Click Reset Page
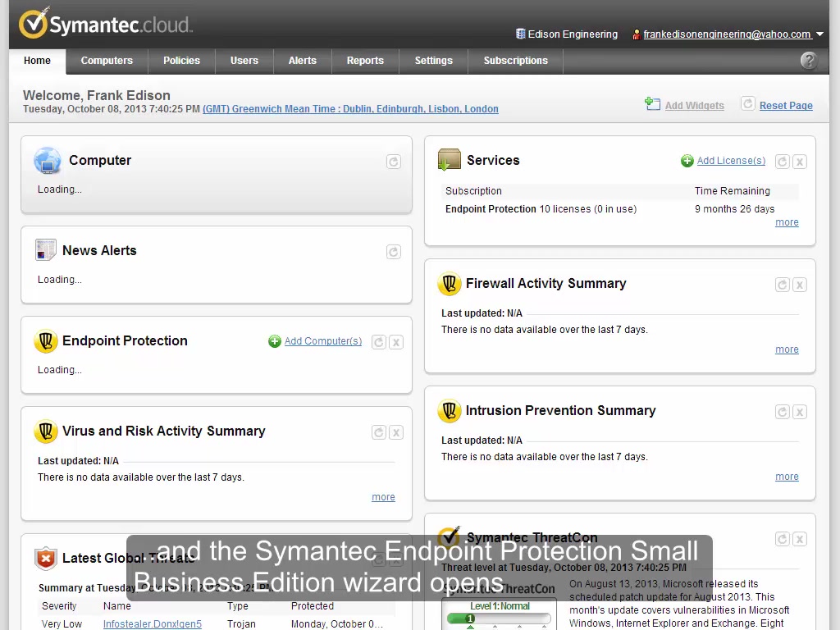Screen dimensions: 840x630 click(x=786, y=105)
